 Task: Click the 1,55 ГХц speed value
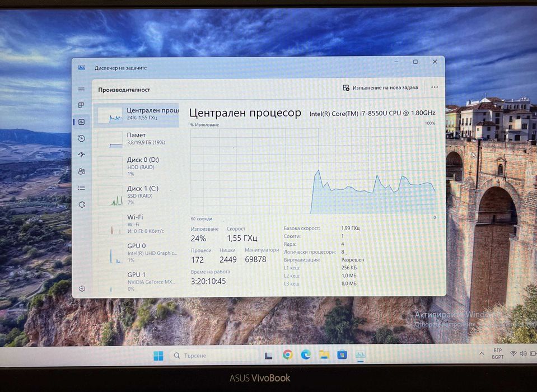(x=242, y=238)
